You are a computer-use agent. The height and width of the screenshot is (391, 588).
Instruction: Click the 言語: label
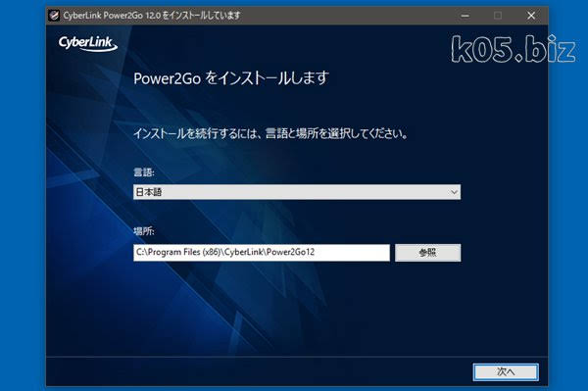[x=144, y=172]
